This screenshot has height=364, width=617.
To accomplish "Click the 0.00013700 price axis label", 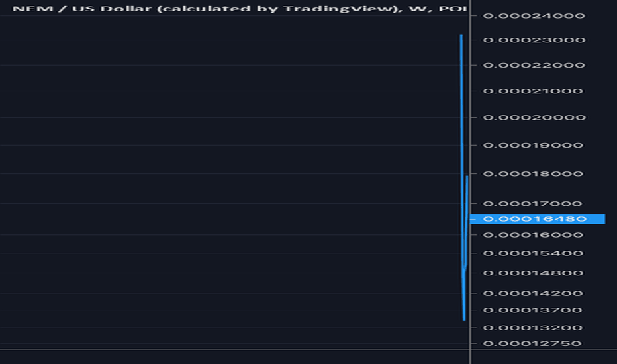I will [532, 310].
